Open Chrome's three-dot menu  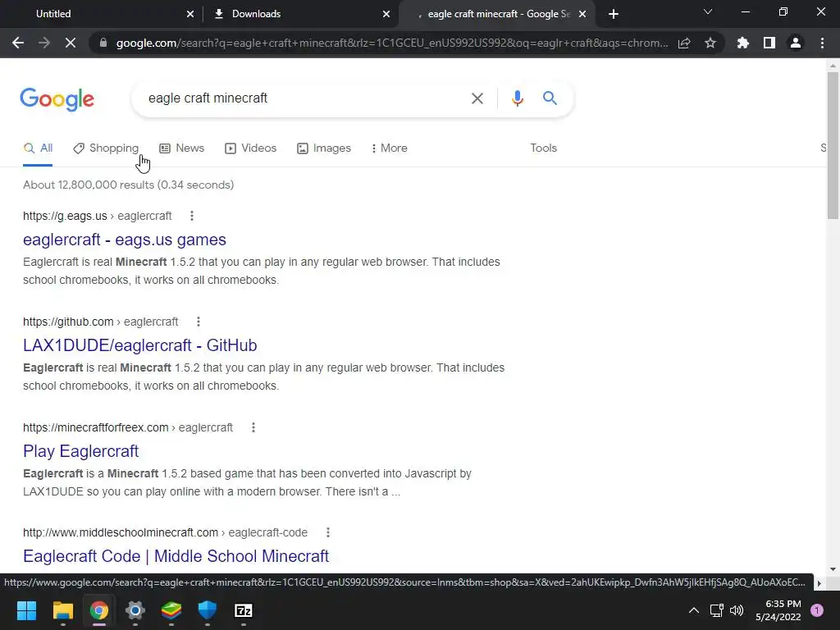click(x=822, y=43)
